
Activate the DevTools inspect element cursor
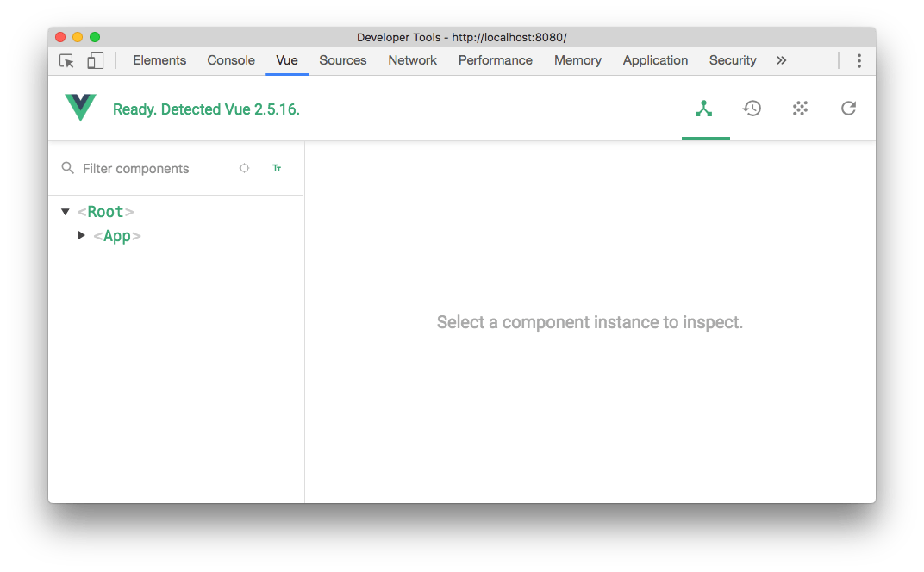pos(66,60)
